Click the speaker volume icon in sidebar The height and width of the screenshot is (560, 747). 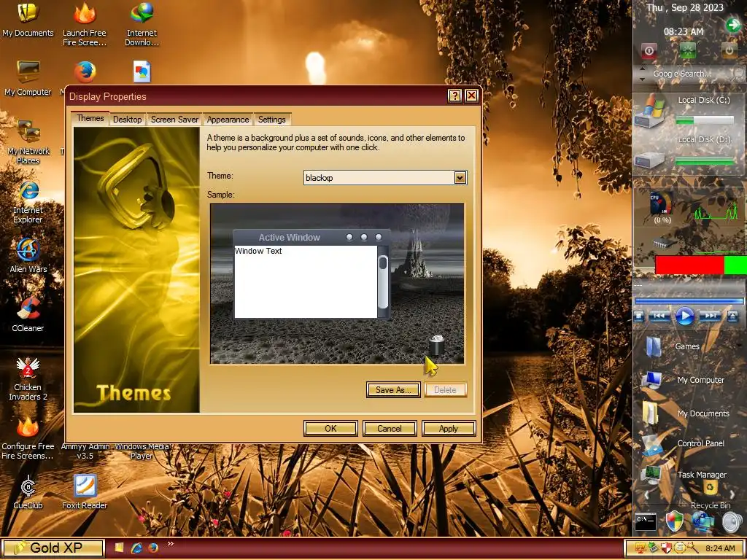[732, 522]
